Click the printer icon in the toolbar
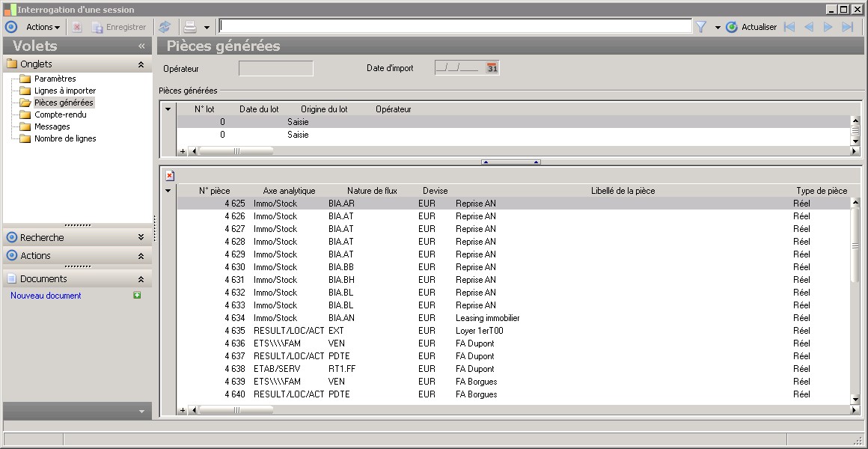The image size is (868, 449). coord(190,27)
